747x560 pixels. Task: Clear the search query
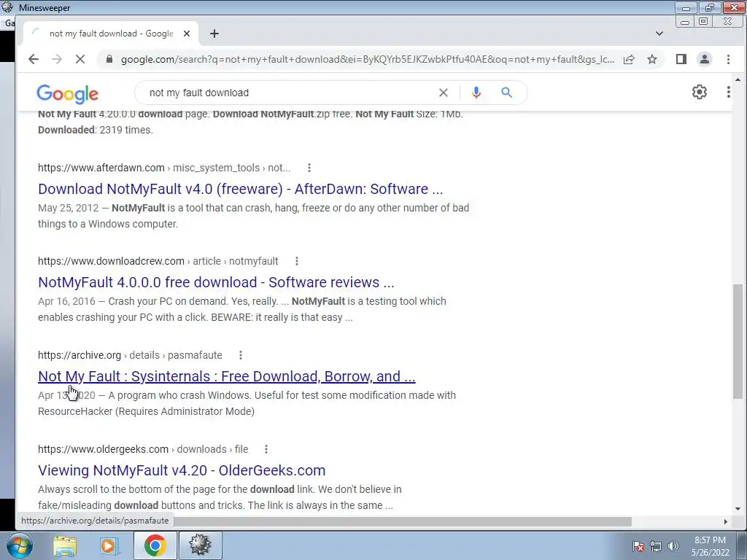(443, 93)
